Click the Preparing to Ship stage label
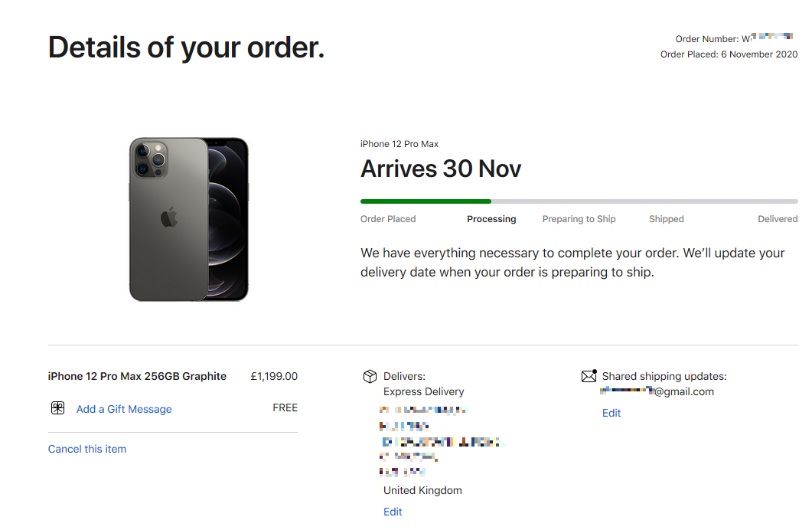 [x=579, y=219]
